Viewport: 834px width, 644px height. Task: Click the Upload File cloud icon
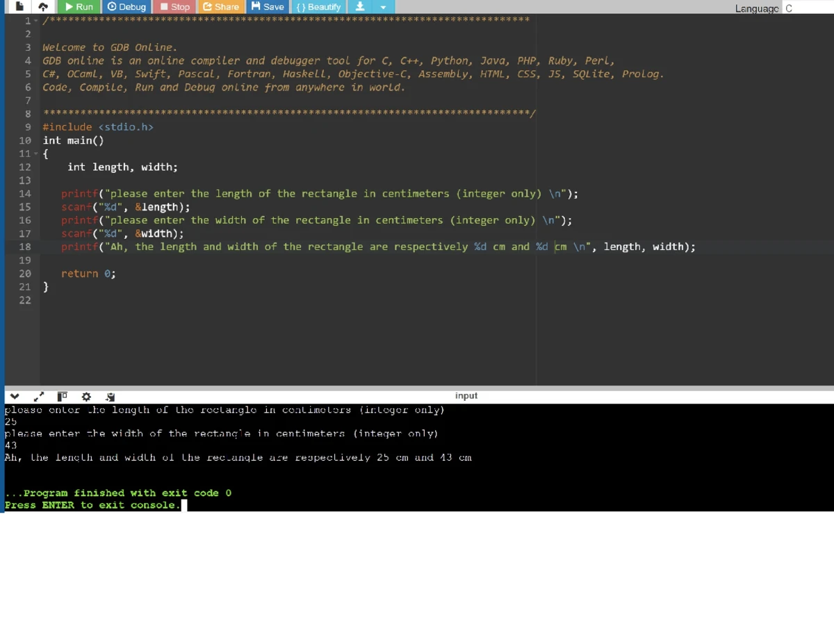(44, 6)
